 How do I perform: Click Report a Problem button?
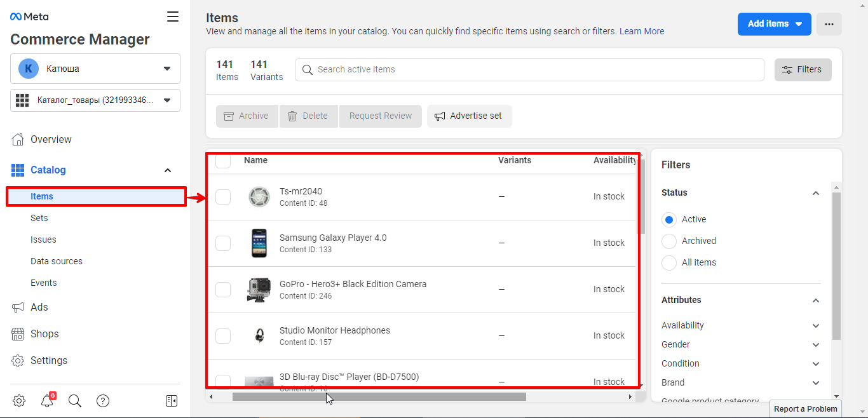click(806, 408)
